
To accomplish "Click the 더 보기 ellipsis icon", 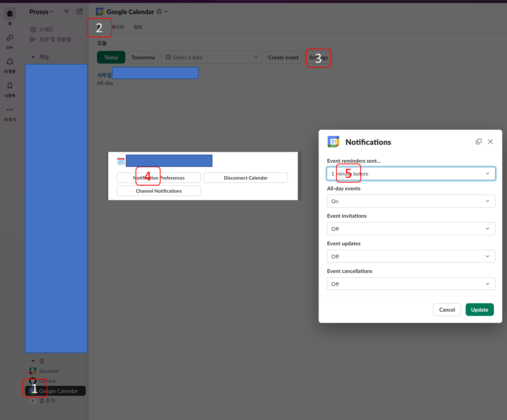I will click(x=9, y=109).
